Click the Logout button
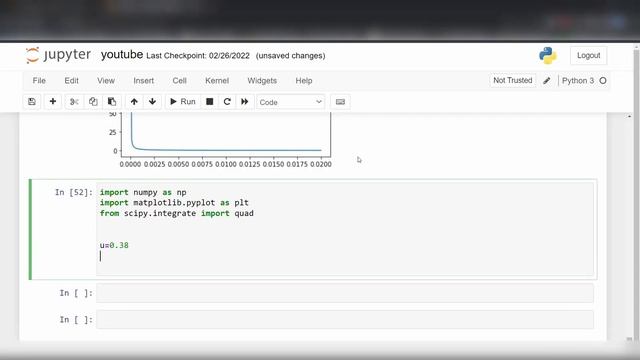This screenshot has height=360, width=640. 589,56
